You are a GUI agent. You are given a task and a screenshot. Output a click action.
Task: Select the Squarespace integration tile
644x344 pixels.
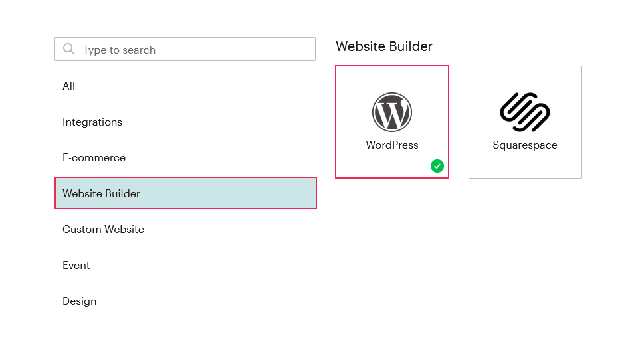525,122
